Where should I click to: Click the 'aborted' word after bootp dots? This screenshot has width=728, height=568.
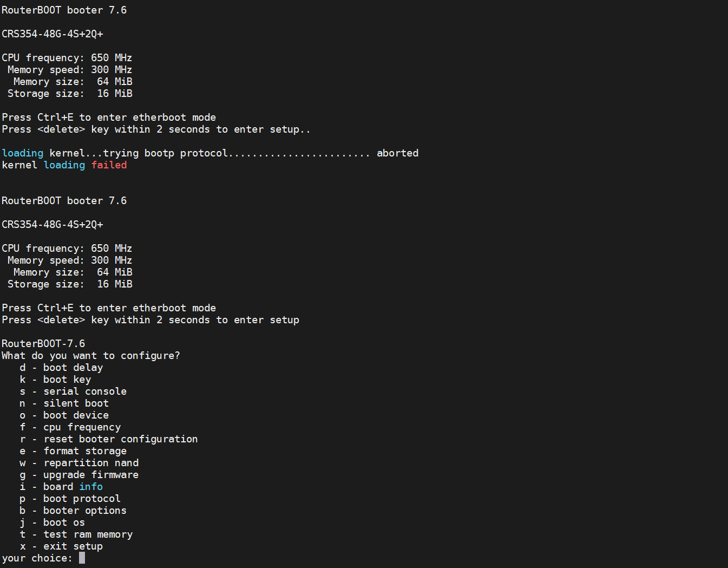397,153
